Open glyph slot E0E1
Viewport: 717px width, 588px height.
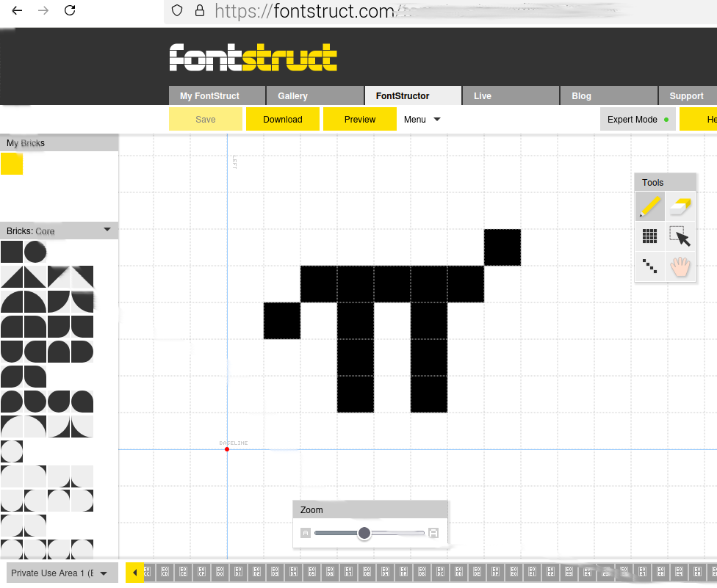click(533, 572)
